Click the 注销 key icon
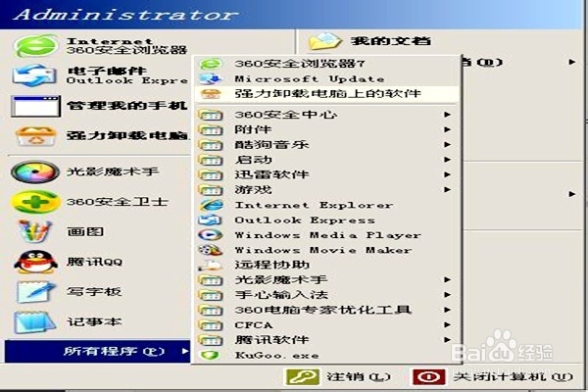Image resolution: width=588 pixels, height=392 pixels. 303,376
